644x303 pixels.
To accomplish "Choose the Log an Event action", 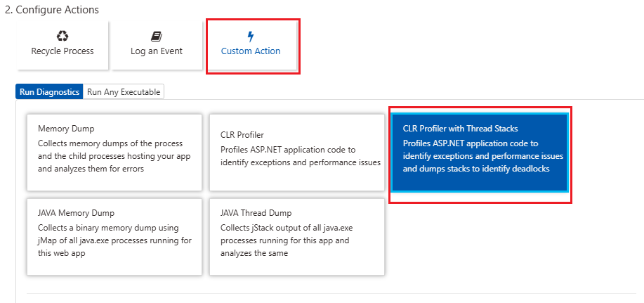I will pyautogui.click(x=157, y=46).
